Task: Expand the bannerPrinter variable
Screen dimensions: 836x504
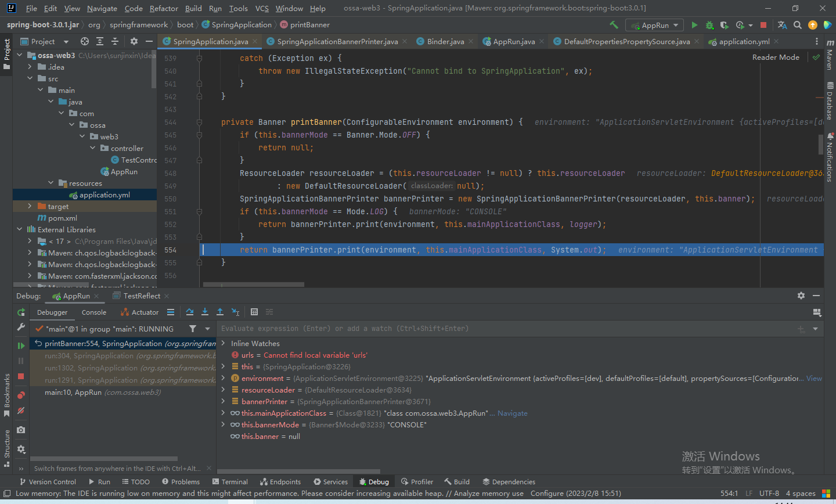Action: 223,401
